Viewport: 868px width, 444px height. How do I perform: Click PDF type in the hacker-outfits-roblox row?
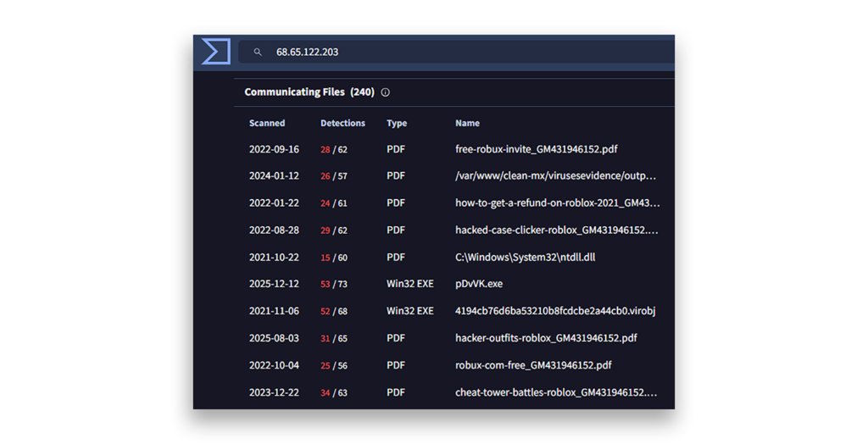pos(396,338)
